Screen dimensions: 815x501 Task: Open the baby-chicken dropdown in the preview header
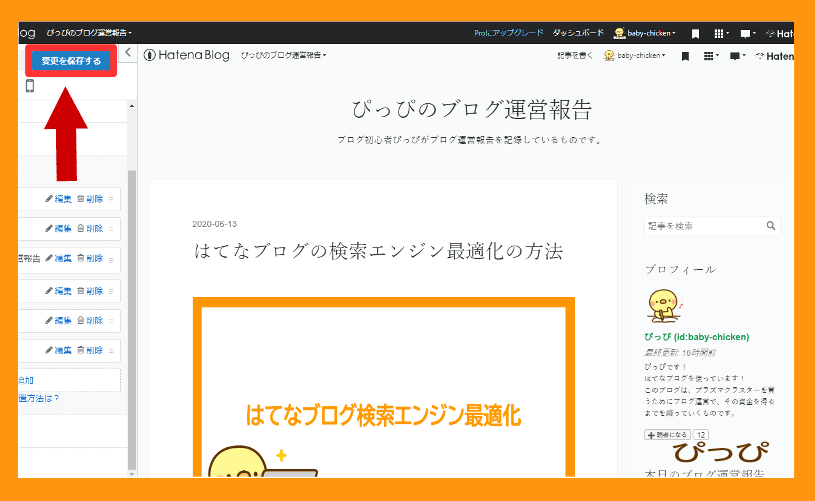634,56
